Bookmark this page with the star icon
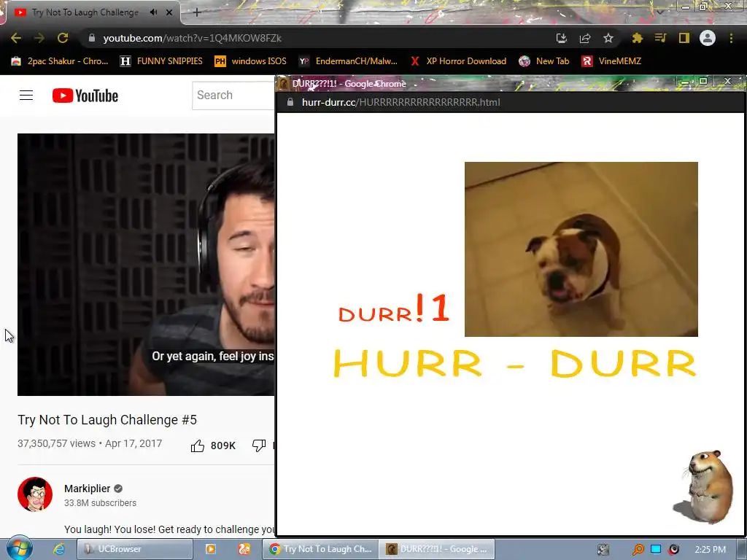Image resolution: width=747 pixels, height=560 pixels. (x=608, y=38)
